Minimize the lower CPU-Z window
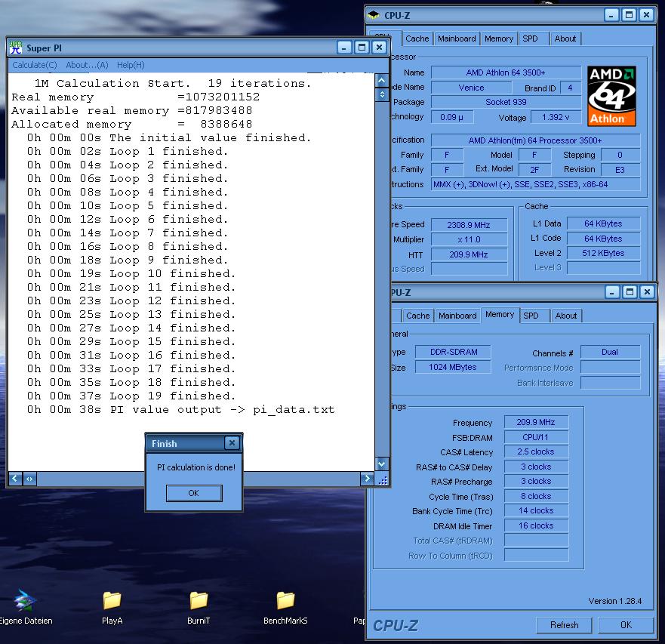 tap(612, 292)
